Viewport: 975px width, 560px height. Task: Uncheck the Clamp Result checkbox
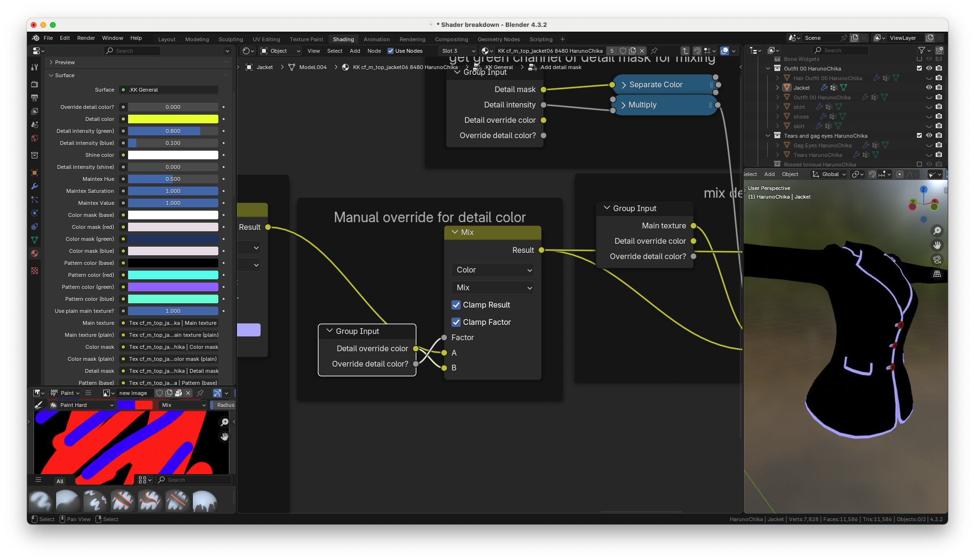pyautogui.click(x=456, y=305)
